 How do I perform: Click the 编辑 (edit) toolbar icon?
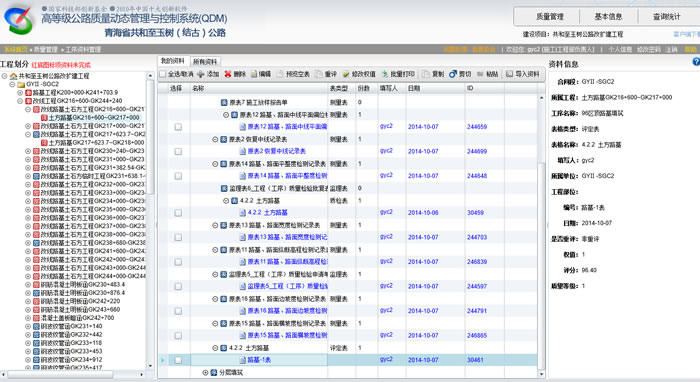tap(254, 74)
